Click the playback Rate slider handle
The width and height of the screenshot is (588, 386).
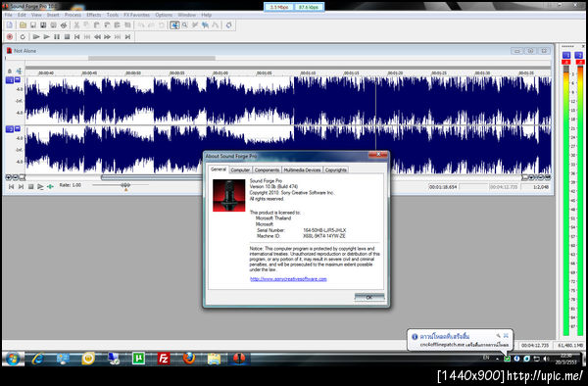125,186
